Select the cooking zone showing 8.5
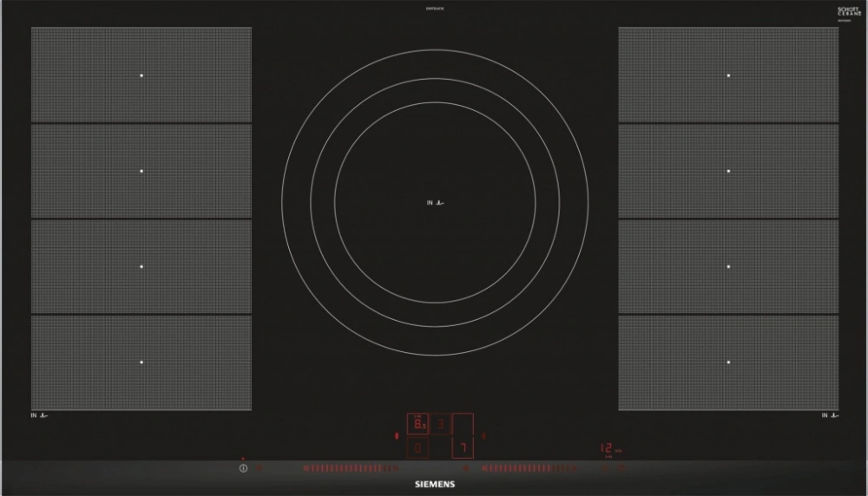Image resolution: width=868 pixels, height=496 pixels. pyautogui.click(x=418, y=423)
